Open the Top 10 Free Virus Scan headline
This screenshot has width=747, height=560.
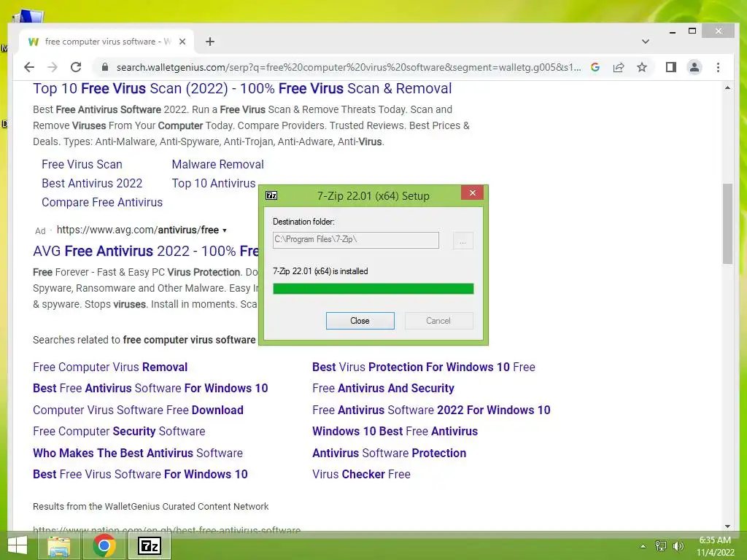242,88
